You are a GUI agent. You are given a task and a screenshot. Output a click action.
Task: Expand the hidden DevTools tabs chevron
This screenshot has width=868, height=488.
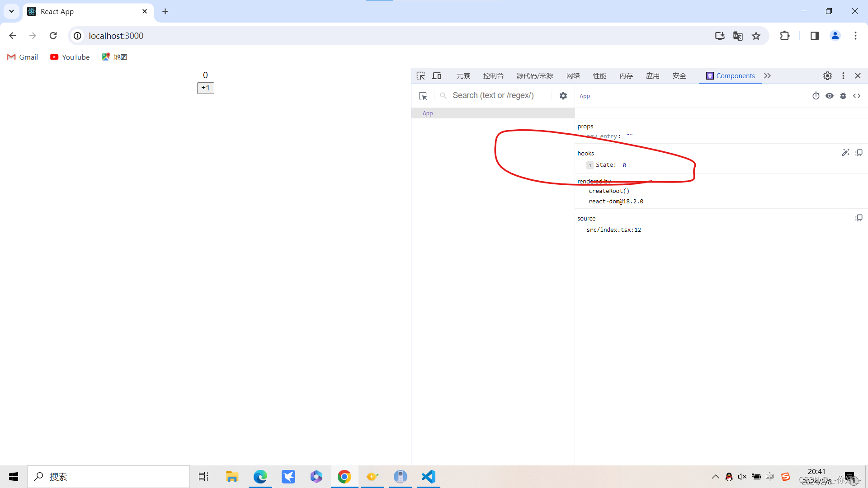(767, 76)
